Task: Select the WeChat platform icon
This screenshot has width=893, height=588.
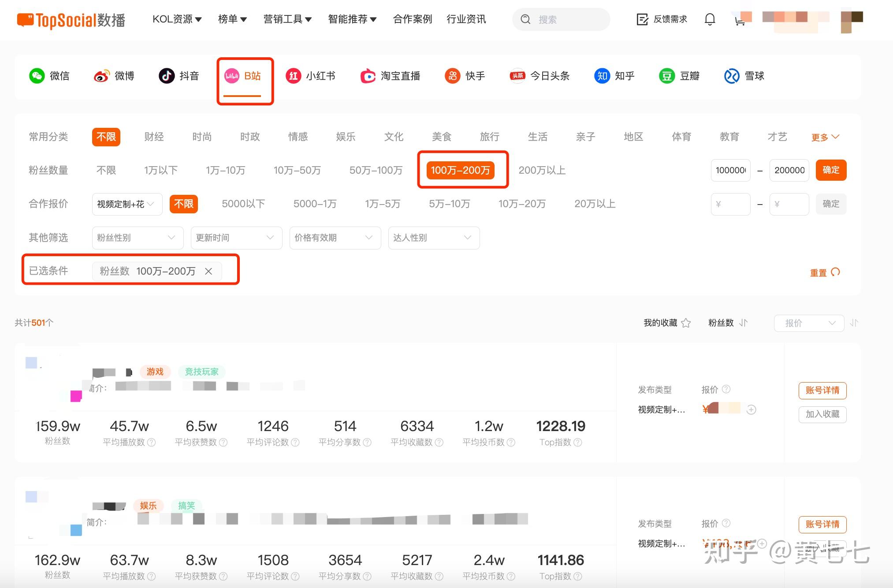Action: coord(37,76)
